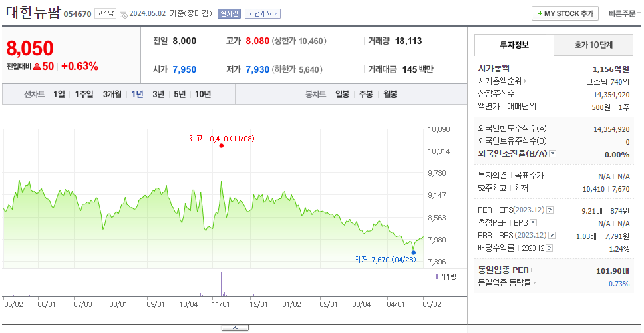Image resolution: width=644 pixels, height=333 pixels.
Task: Click the 시가 value 7,950
Action: (x=184, y=69)
